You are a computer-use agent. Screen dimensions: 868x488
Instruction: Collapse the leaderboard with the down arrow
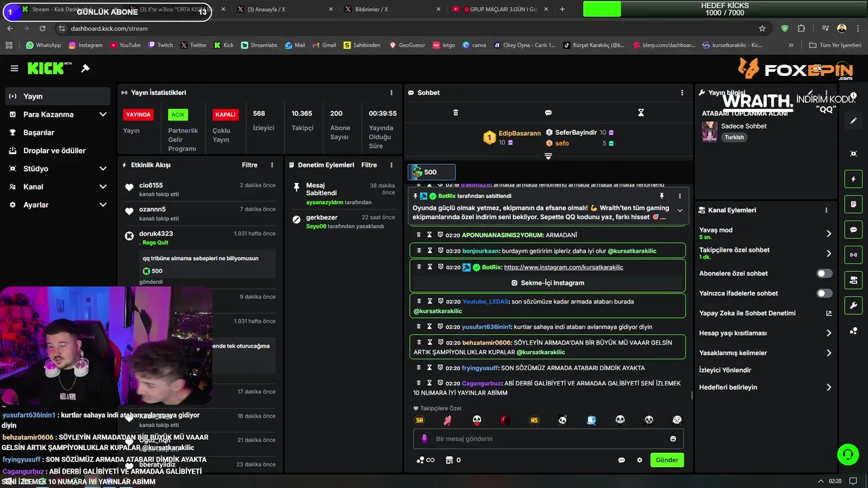[x=549, y=156]
